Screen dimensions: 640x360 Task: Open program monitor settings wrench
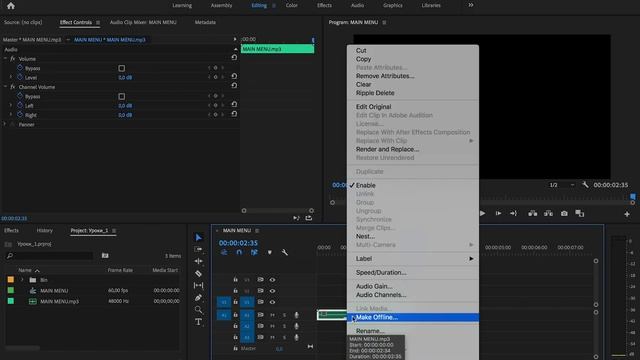[x=585, y=185]
